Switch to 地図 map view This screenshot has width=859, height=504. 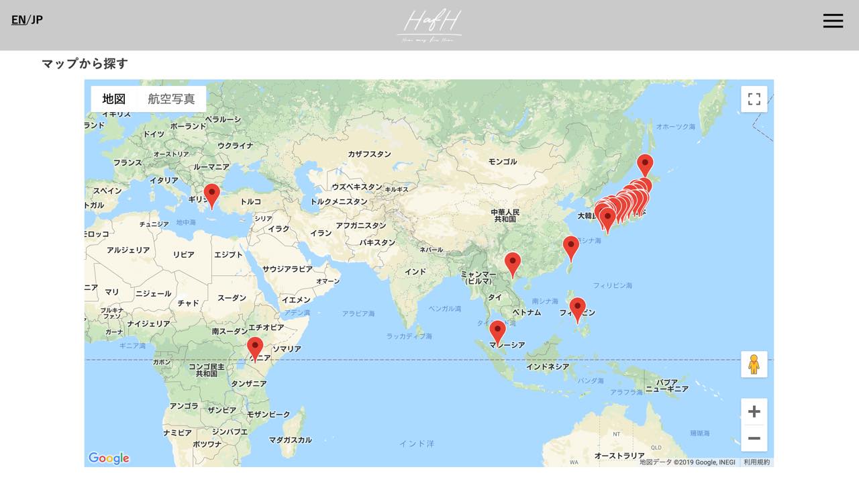click(x=114, y=99)
